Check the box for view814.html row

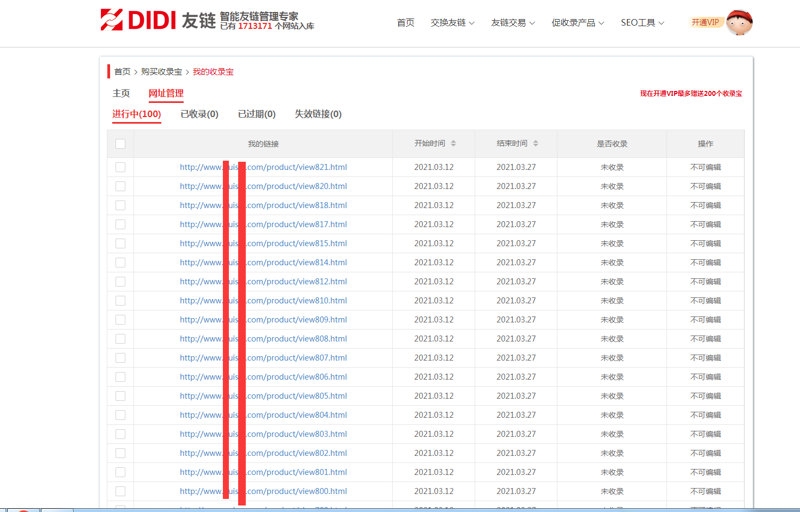coord(120,263)
